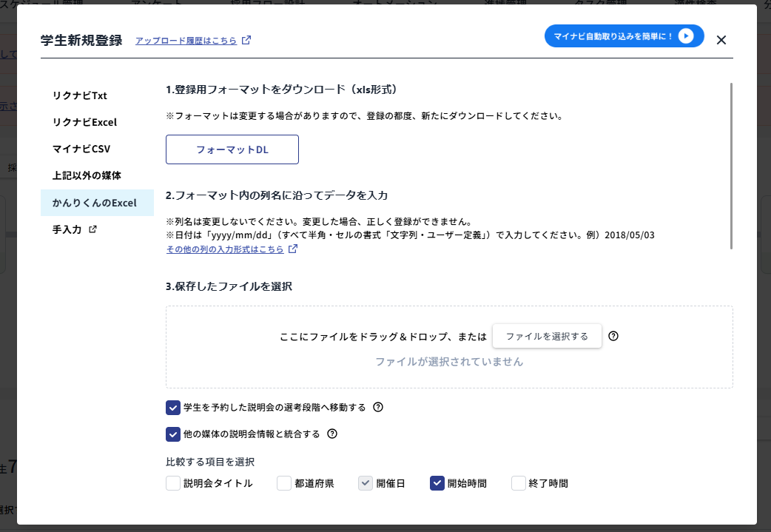Uncheck 学生を予約した説明会の選考段階へ移動する
771x532 pixels.
pyautogui.click(x=172, y=406)
